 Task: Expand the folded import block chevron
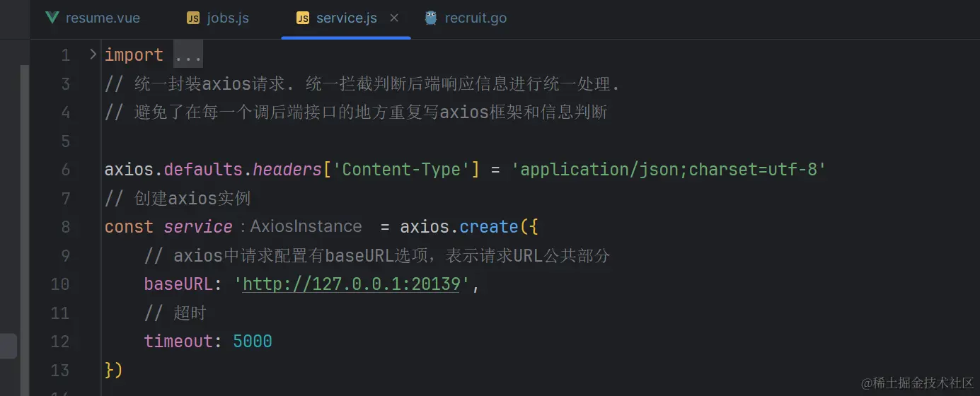[93, 54]
